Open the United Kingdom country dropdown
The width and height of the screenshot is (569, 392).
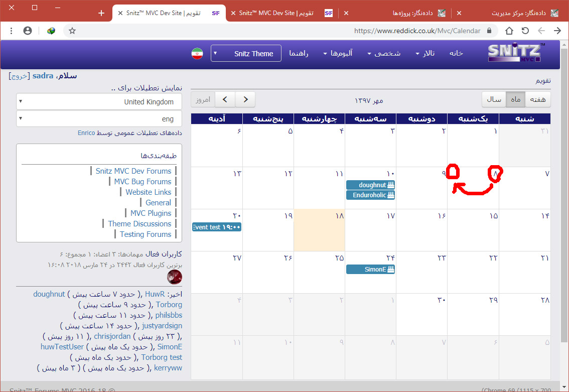[x=99, y=102]
